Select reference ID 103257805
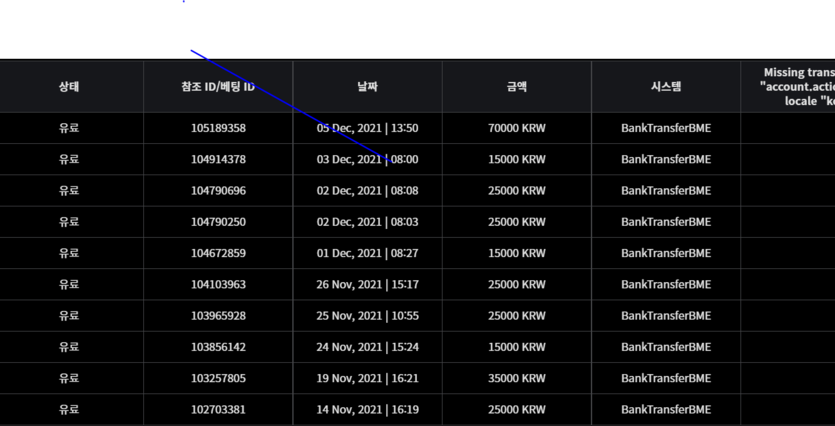 [x=218, y=378]
